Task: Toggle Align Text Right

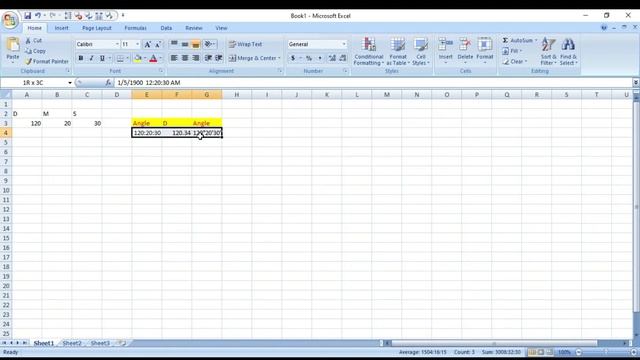Action: point(196,58)
